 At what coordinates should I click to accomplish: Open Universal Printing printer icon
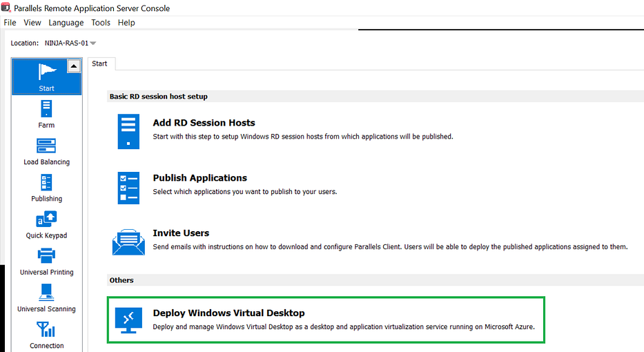click(46, 256)
